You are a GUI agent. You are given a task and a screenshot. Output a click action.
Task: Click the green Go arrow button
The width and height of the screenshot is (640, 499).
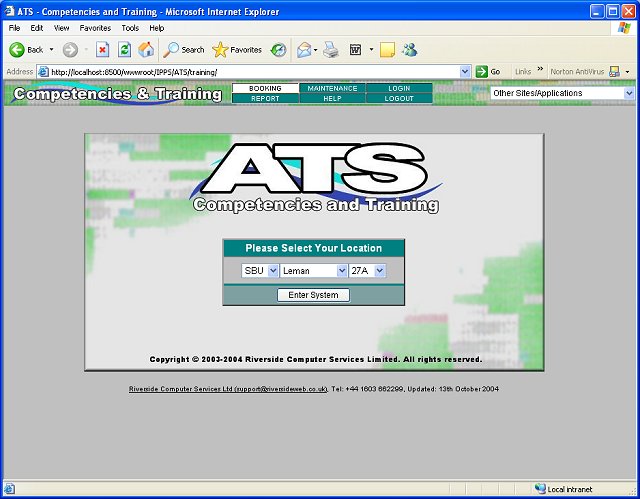click(482, 72)
